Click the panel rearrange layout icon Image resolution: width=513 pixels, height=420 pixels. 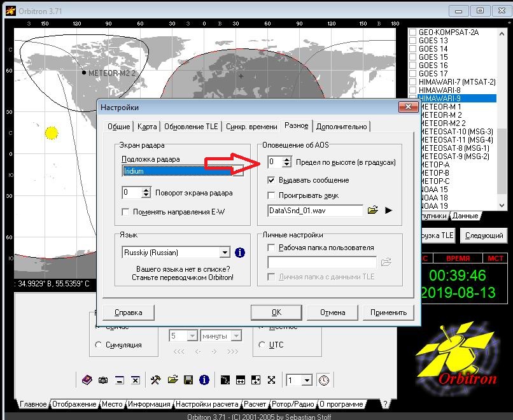(256, 380)
